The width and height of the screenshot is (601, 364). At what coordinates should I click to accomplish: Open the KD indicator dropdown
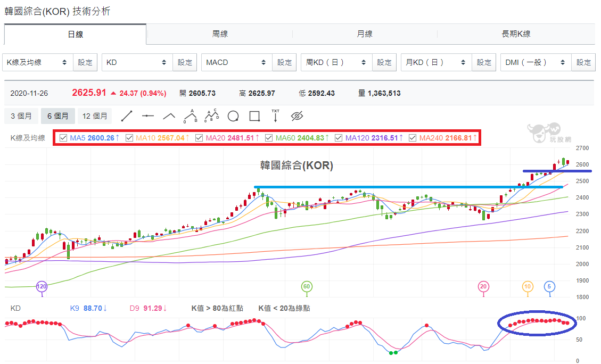[x=137, y=62]
